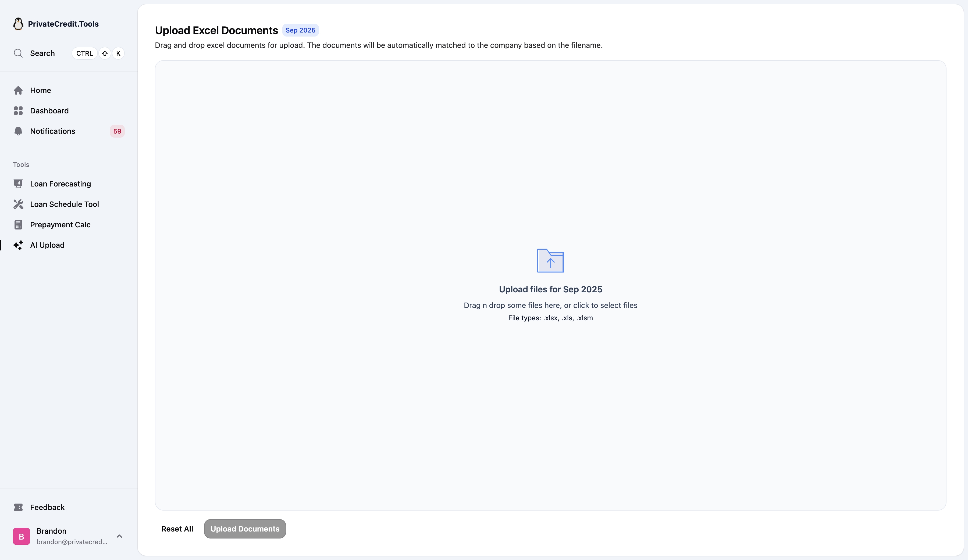The image size is (968, 560).
Task: Click the Prepayment Calc calculator icon
Action: click(18, 225)
